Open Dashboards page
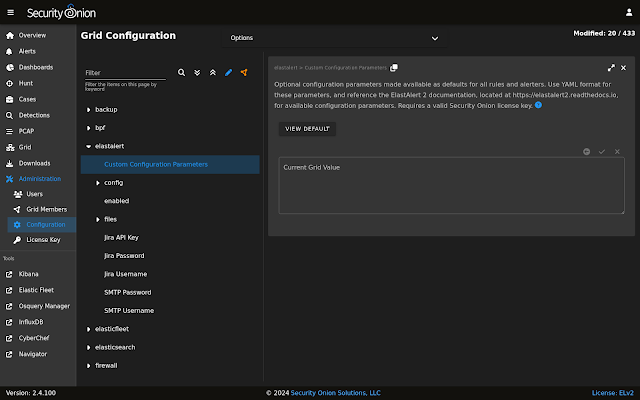The height and width of the screenshot is (400, 640). click(38, 67)
